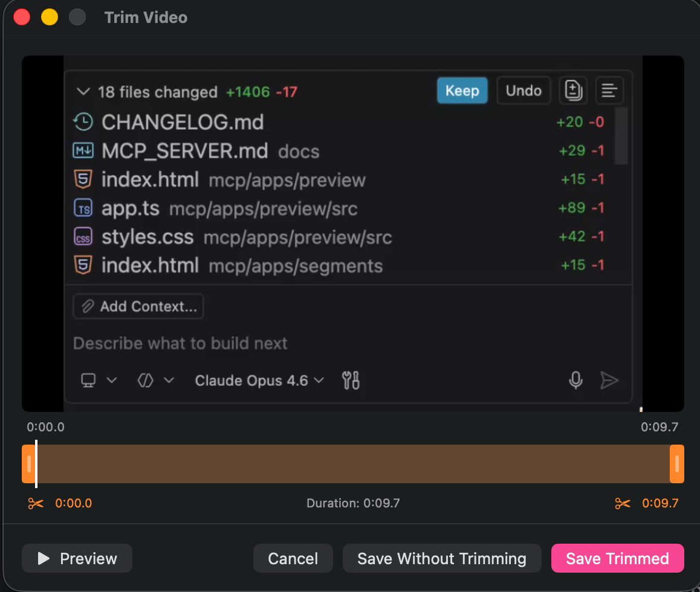Open the device selector chevron dropdown
700x592 pixels.
111,380
